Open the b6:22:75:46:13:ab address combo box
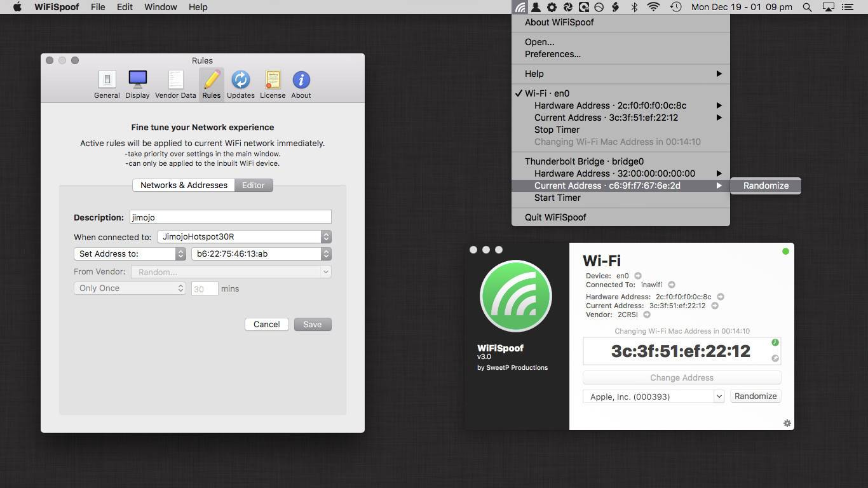The height and width of the screenshot is (488, 868). click(261, 254)
